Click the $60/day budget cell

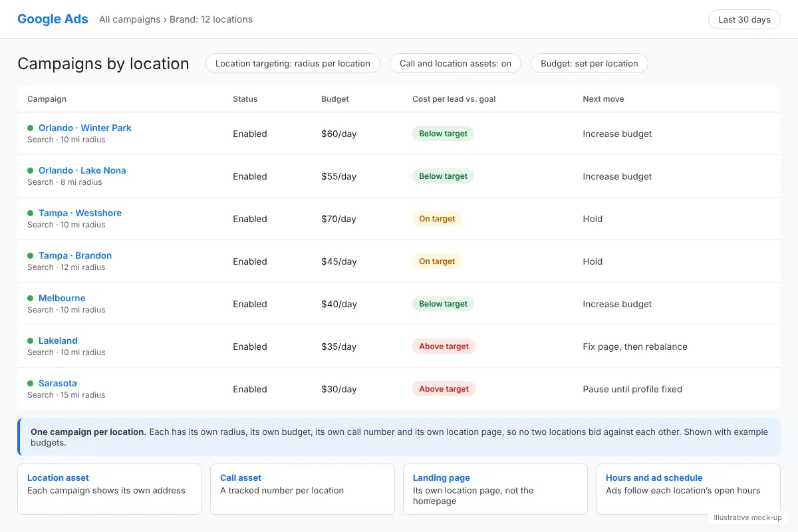pos(339,134)
